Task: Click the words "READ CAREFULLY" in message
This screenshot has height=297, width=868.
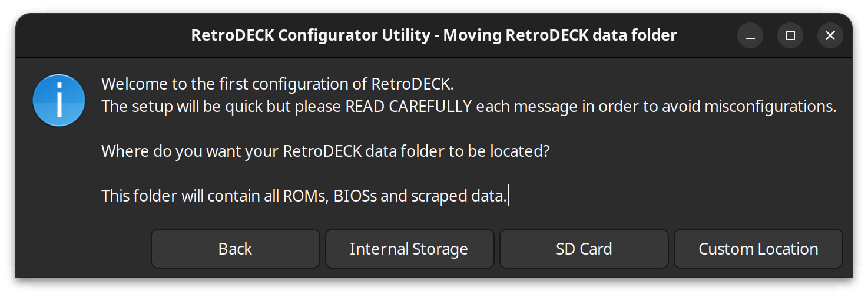Action: [408, 107]
